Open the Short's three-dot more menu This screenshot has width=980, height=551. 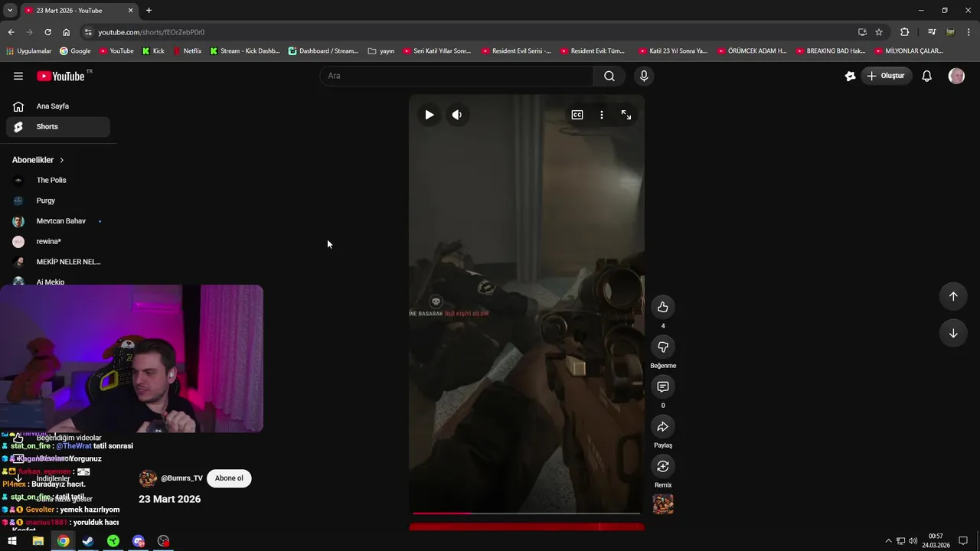pos(602,115)
